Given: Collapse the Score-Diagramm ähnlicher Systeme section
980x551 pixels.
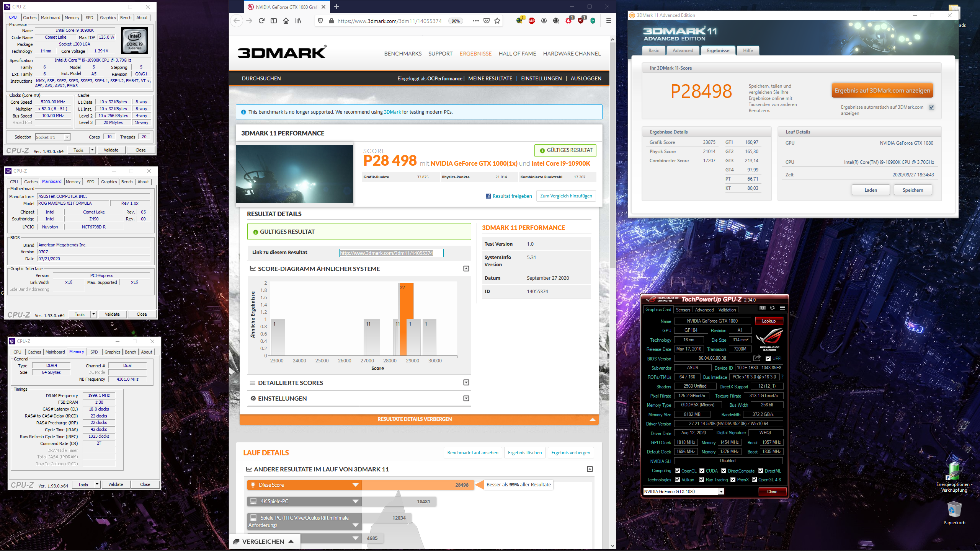Looking at the screenshot, I should (466, 269).
